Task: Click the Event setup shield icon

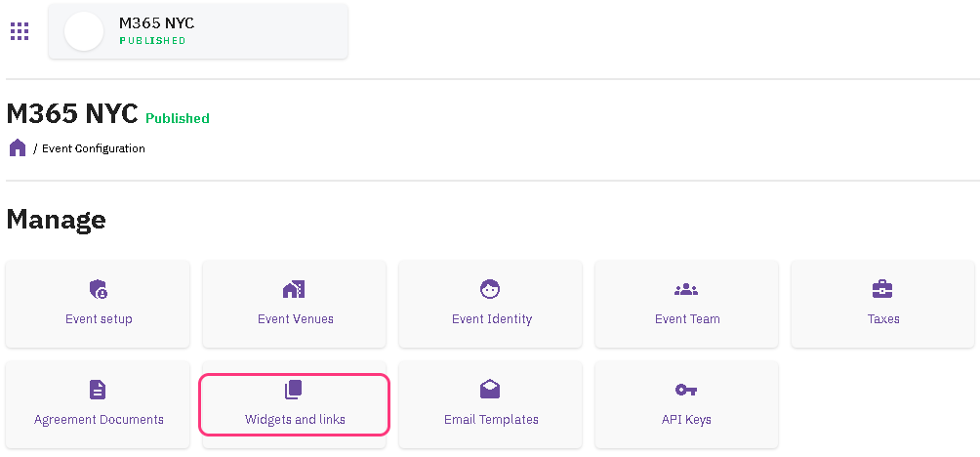Action: tap(99, 289)
